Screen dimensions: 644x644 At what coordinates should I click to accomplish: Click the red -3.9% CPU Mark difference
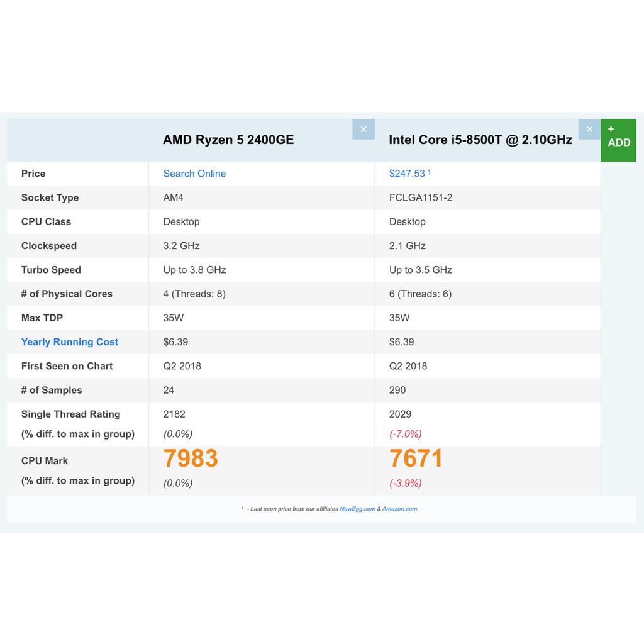(406, 483)
